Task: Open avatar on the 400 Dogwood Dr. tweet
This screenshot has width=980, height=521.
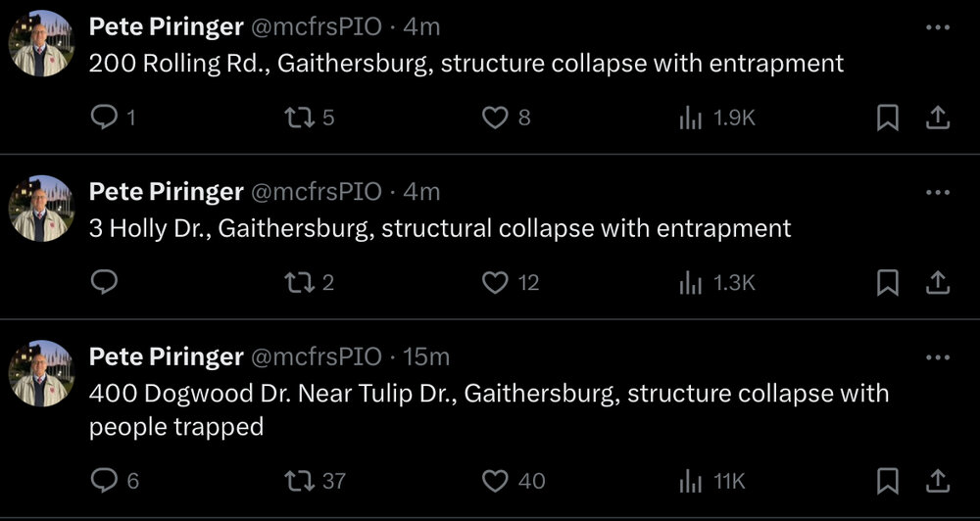Action: point(41,373)
